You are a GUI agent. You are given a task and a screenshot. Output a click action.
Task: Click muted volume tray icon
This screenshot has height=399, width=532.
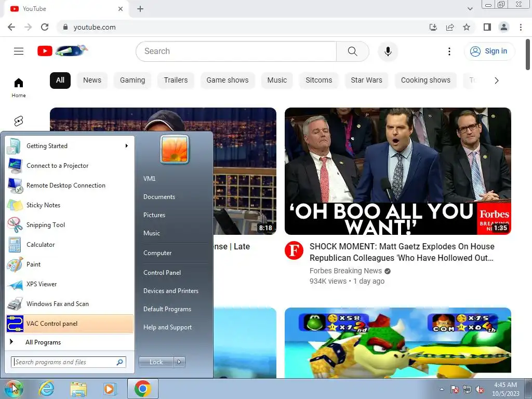tap(480, 389)
